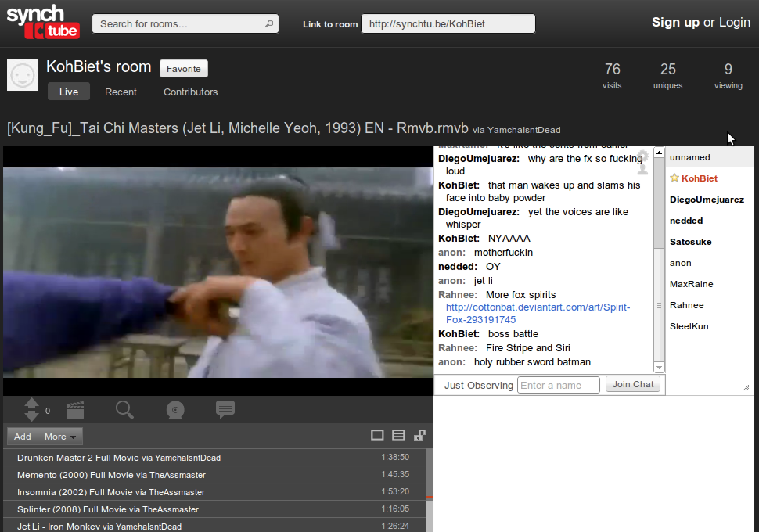
Task: Select user DiegoUmejuarez in the user list
Action: pos(710,199)
